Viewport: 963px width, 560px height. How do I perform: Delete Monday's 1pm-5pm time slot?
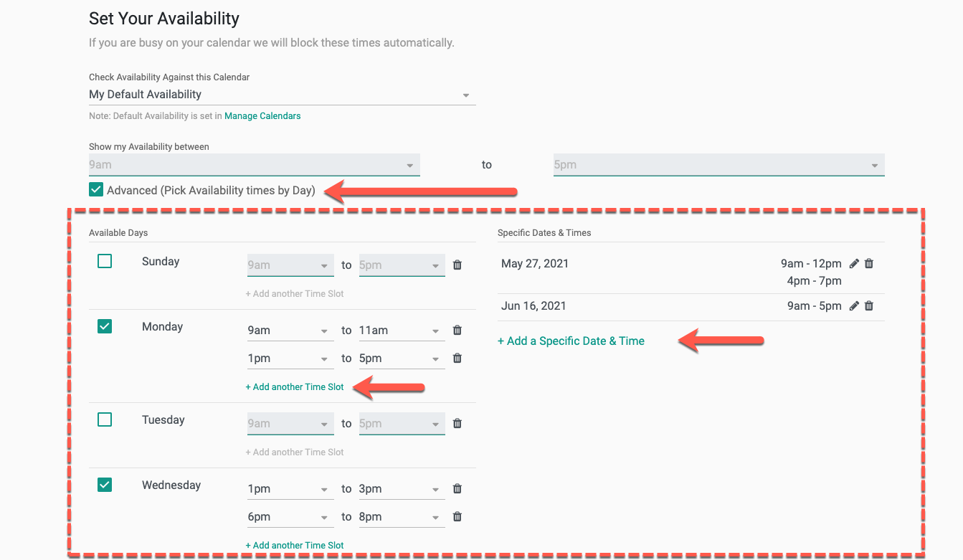point(457,358)
